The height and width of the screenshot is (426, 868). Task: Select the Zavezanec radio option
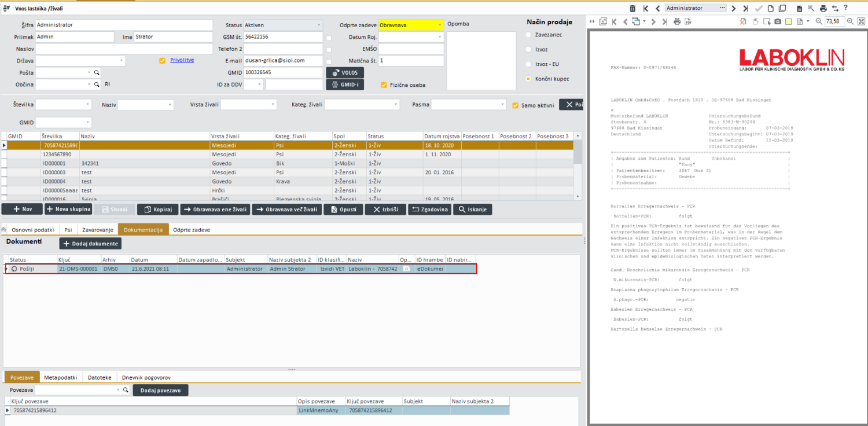click(x=528, y=35)
